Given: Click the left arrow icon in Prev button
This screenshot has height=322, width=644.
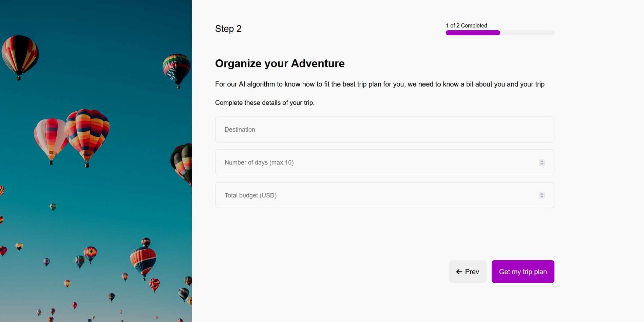Looking at the screenshot, I should click(x=459, y=272).
